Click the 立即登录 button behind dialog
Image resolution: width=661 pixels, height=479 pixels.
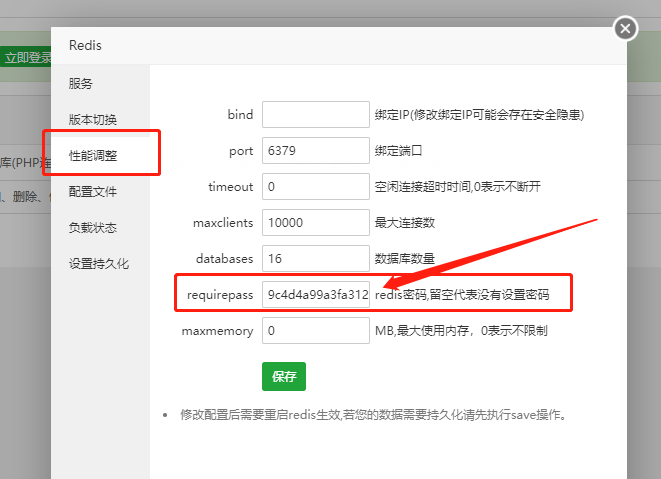(x=27, y=58)
